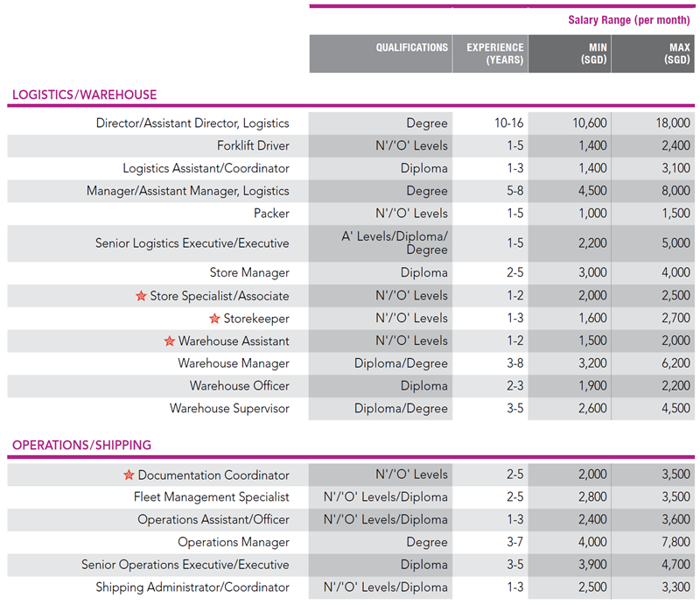700x605 pixels.
Task: Click the A' Levels/Diploma/Degree qualification cell
Action: pyautogui.click(x=394, y=243)
